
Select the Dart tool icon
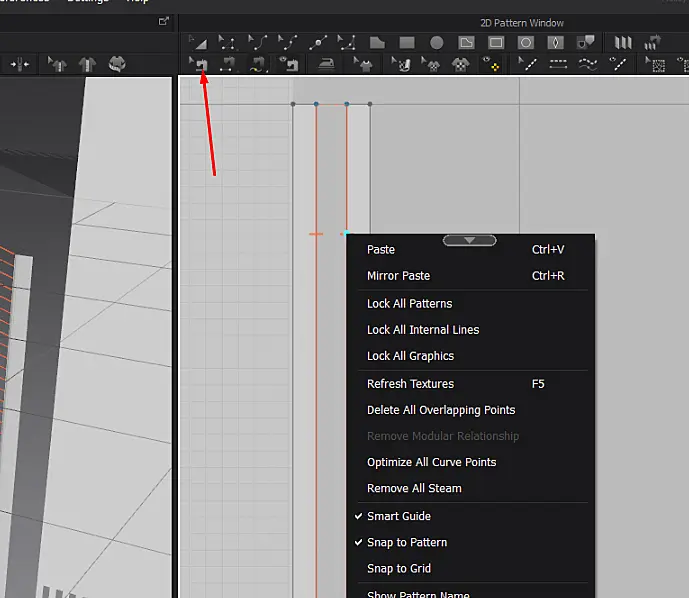(x=555, y=43)
